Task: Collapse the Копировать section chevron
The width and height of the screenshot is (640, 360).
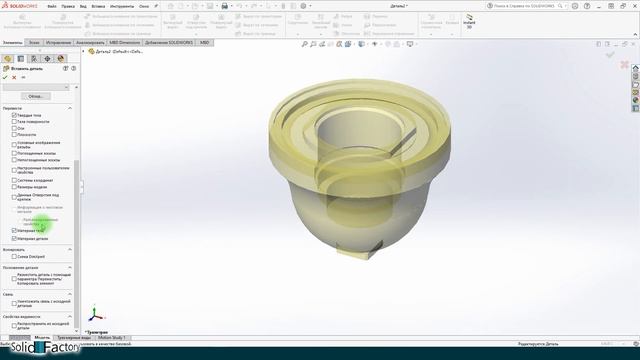Action: (70, 249)
